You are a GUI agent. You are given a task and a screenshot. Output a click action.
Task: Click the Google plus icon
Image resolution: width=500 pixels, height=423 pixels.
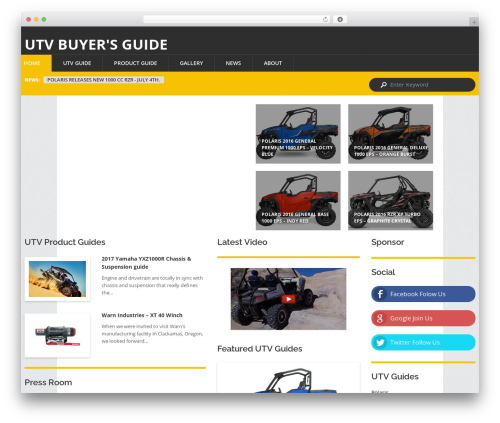(380, 318)
